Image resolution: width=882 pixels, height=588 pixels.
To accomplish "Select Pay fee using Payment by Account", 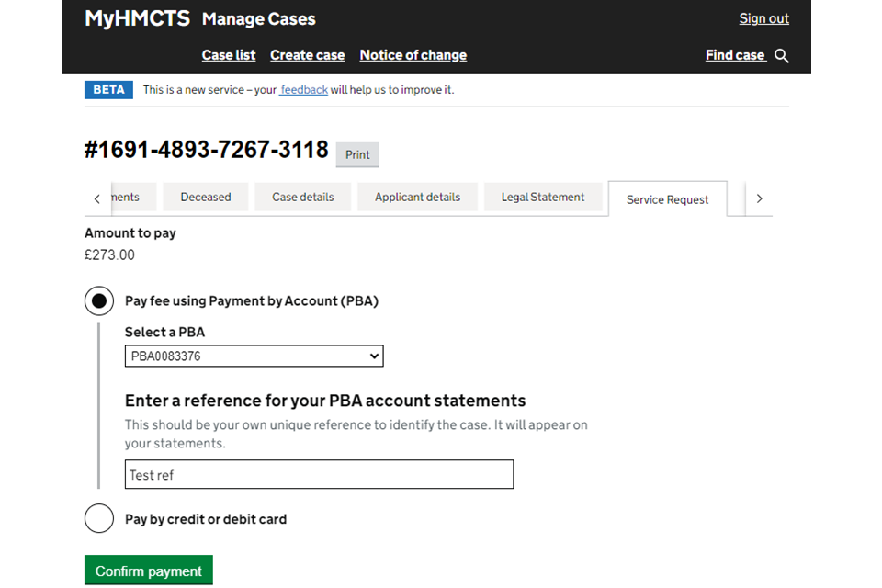I will [99, 301].
